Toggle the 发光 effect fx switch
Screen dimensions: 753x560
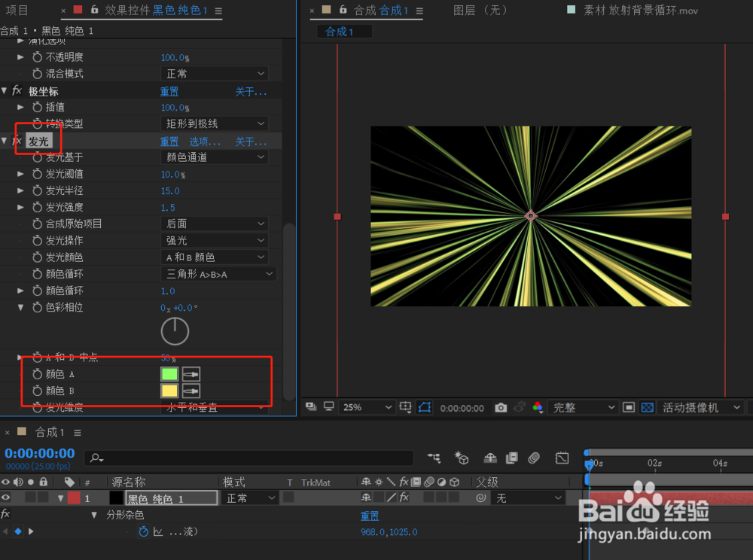click(x=17, y=141)
